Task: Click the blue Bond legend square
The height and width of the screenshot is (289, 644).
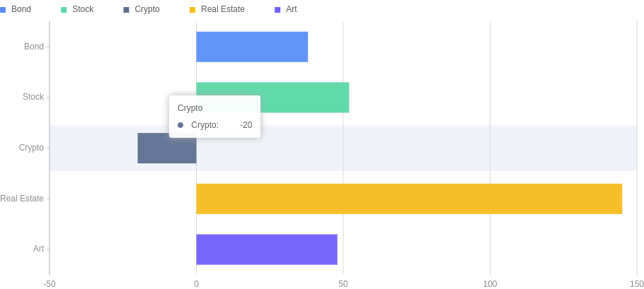Action: point(3,10)
